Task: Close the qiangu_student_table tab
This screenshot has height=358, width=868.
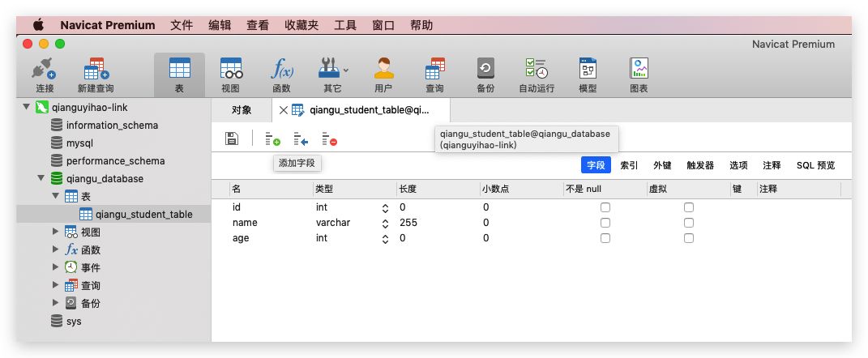Action: click(283, 110)
